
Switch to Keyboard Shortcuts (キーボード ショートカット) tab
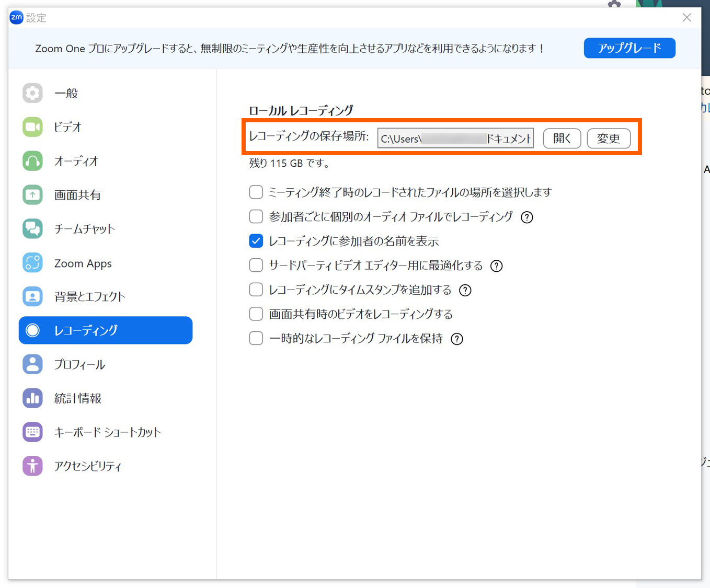[x=107, y=432]
